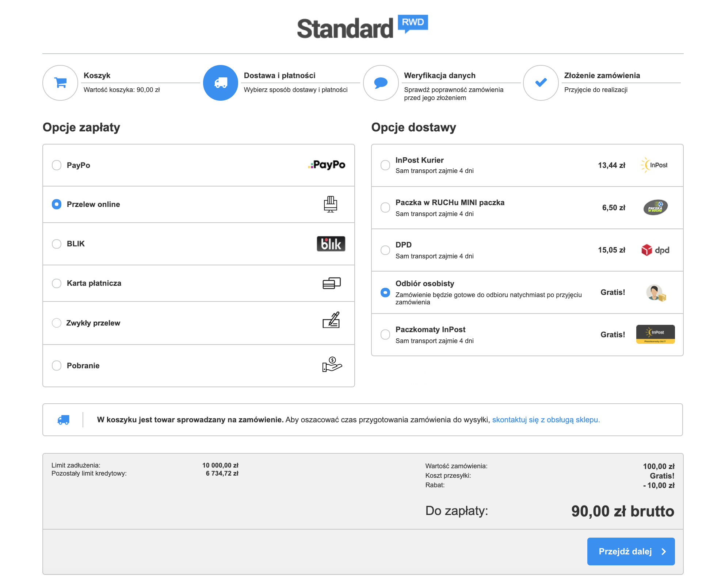Click the cash-in-hand Pobranie icon

pos(332,365)
